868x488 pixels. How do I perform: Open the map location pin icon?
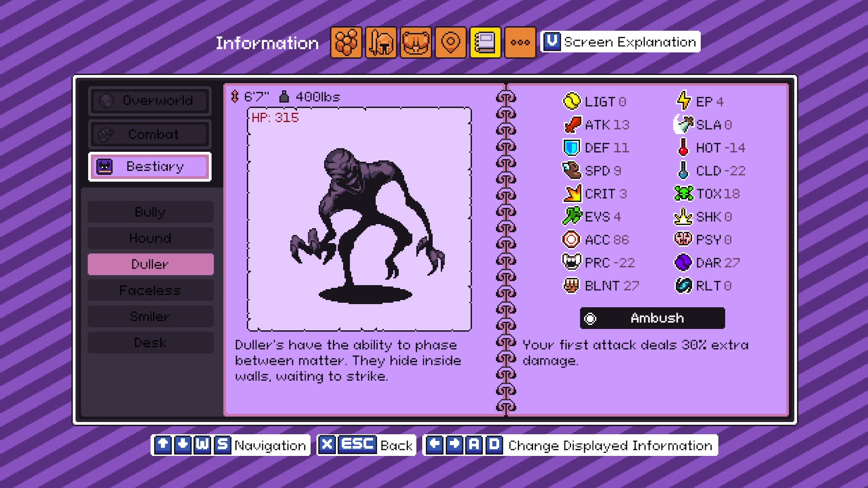point(450,42)
